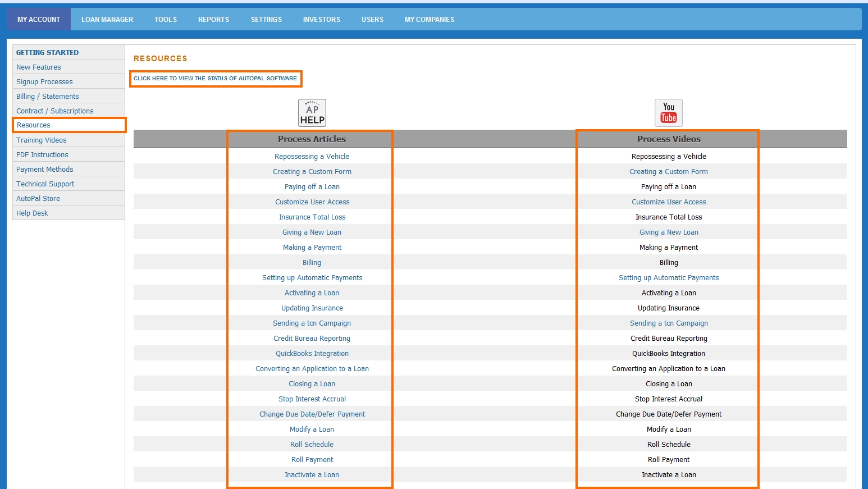The height and width of the screenshot is (489, 868).
Task: Open Roll Payment article
Action: click(x=312, y=460)
